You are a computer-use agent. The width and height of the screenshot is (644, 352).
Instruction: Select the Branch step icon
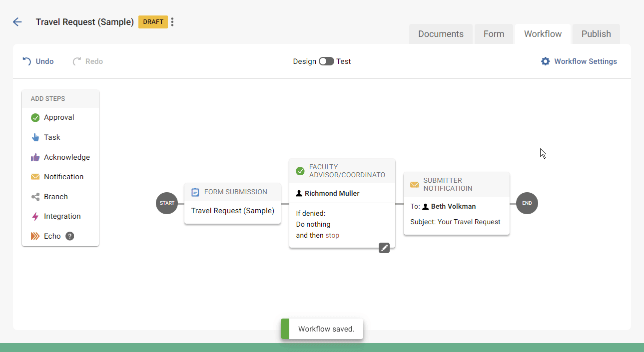(35, 196)
